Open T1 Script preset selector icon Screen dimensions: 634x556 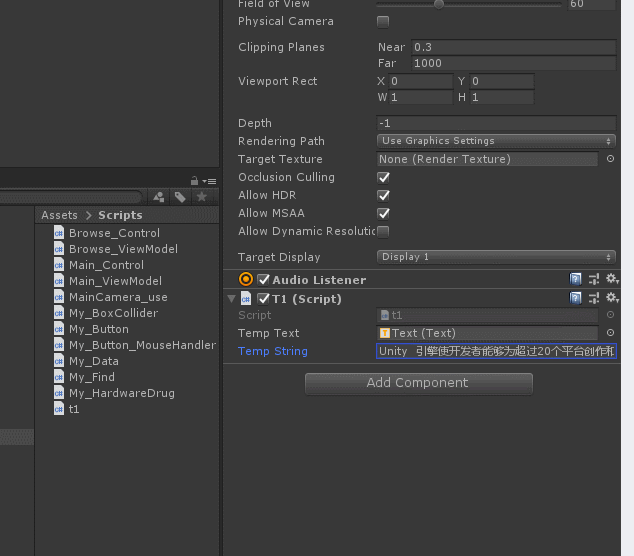coord(594,298)
